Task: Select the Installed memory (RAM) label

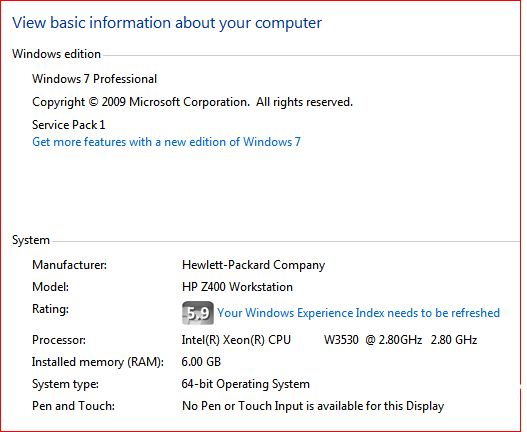Action: (x=98, y=362)
